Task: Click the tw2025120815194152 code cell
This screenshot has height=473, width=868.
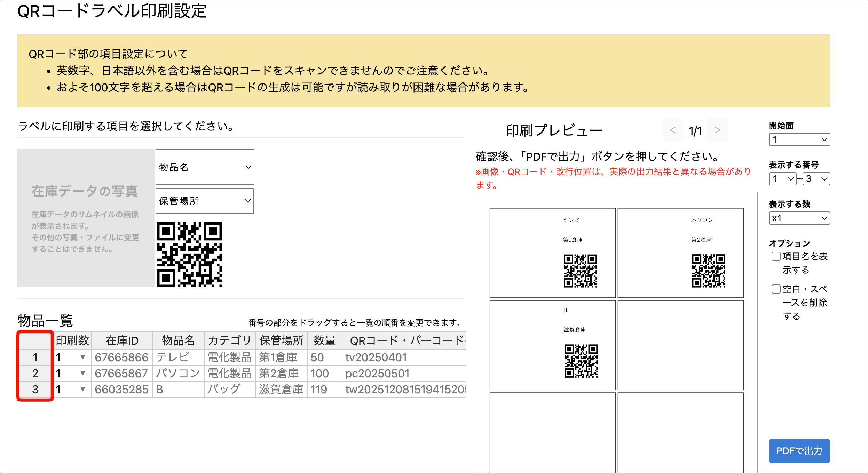Action: pos(404,389)
